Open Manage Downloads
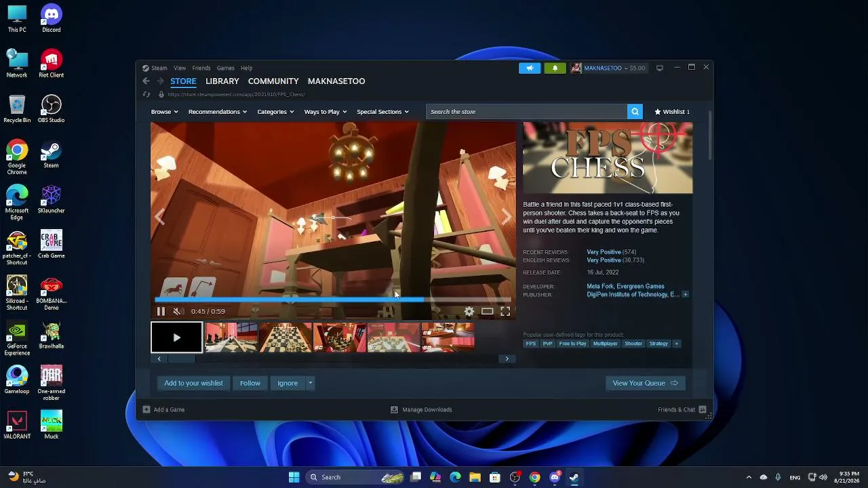 click(421, 409)
